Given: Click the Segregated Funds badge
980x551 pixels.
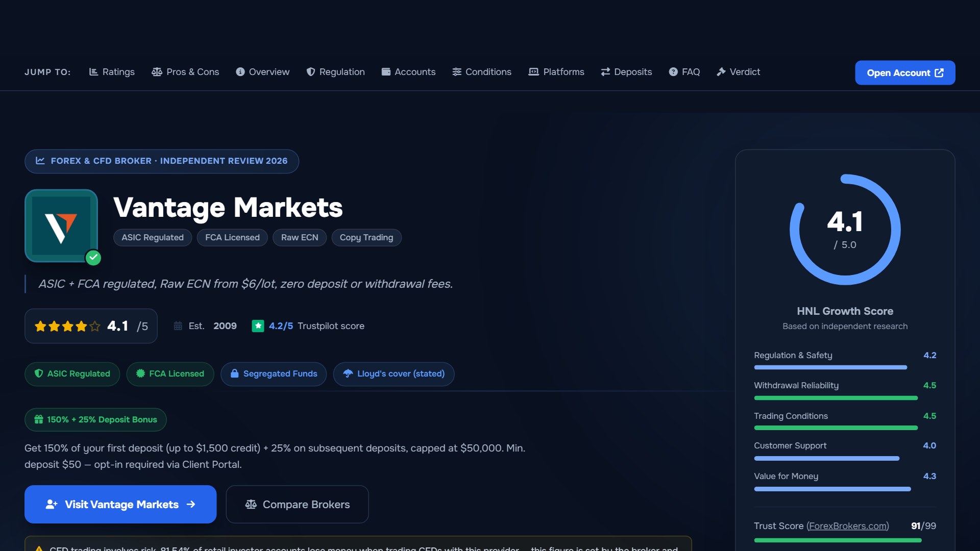Looking at the screenshot, I should point(274,374).
